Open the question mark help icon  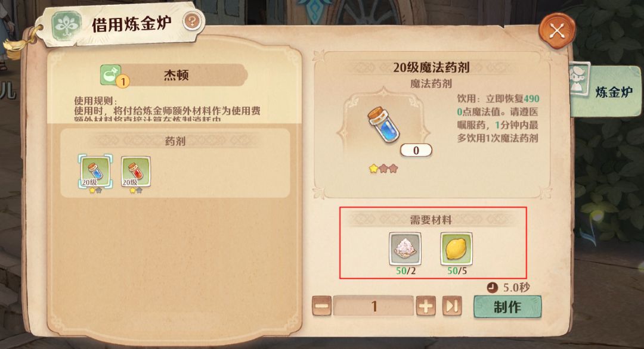point(192,21)
